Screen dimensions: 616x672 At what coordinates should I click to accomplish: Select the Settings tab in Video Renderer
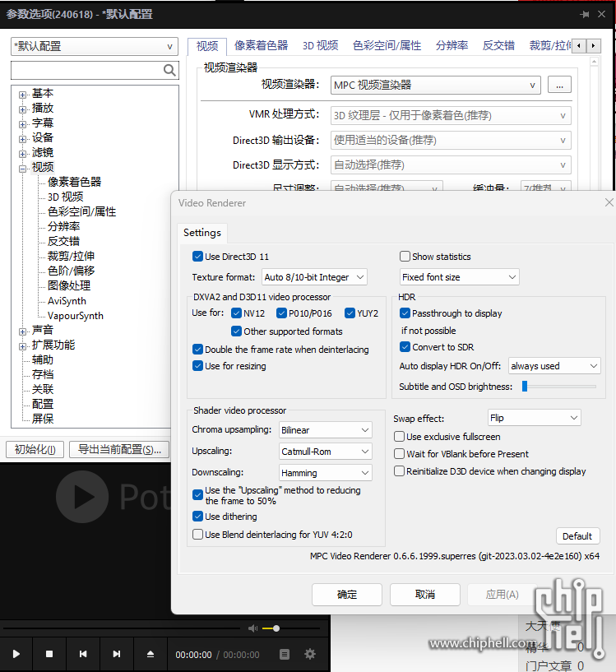[x=202, y=233]
